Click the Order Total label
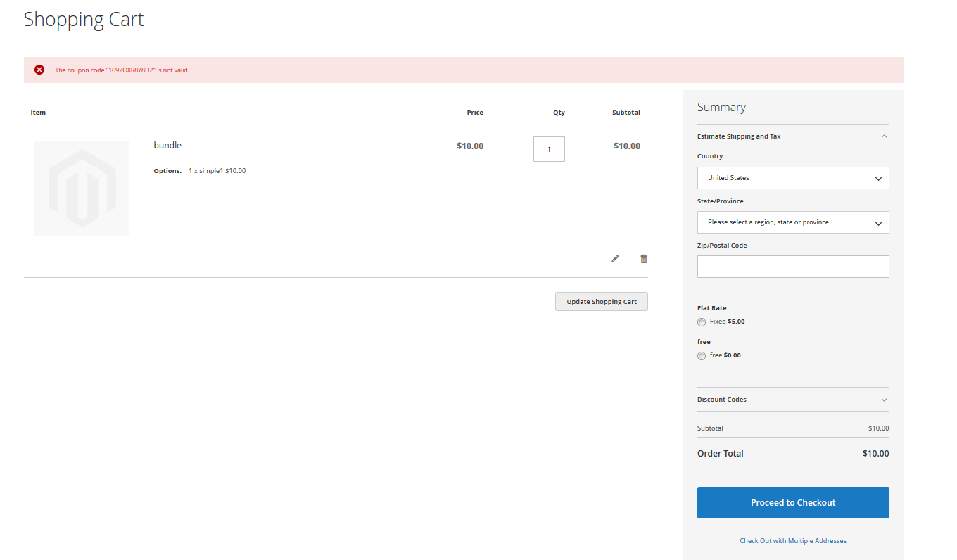 click(x=721, y=454)
